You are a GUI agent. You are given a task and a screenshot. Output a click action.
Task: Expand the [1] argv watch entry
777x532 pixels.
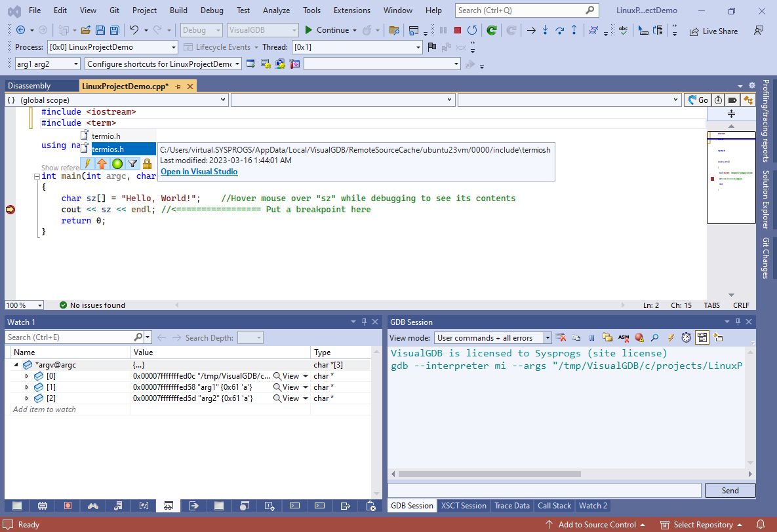pos(27,387)
